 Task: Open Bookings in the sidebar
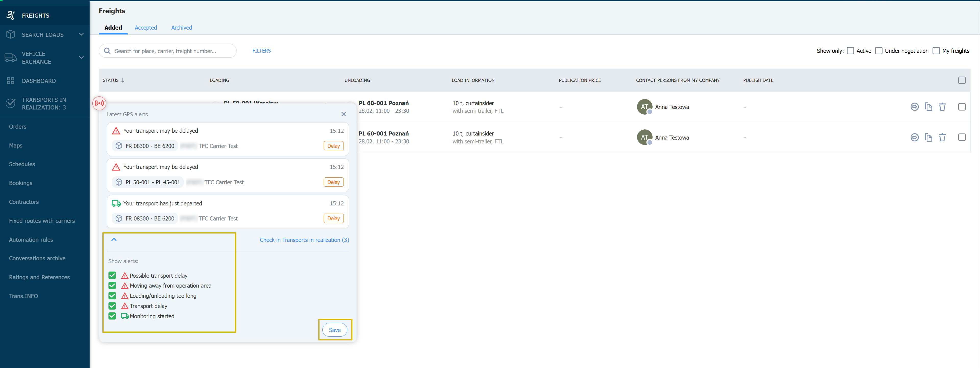coord(20,183)
